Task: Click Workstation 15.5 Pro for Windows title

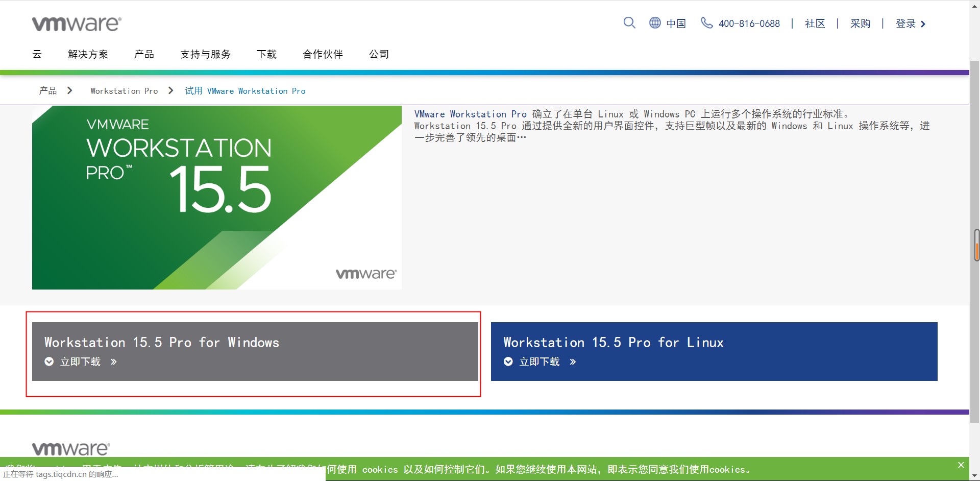Action: 162,342
